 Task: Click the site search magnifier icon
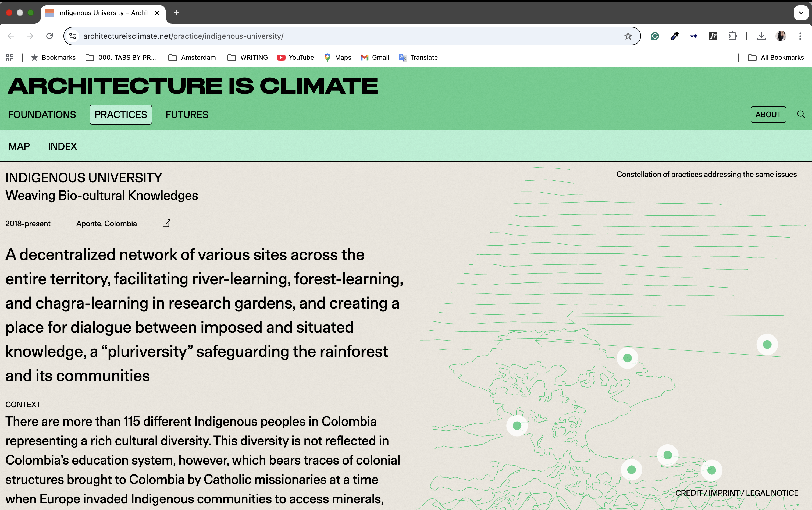(801, 114)
